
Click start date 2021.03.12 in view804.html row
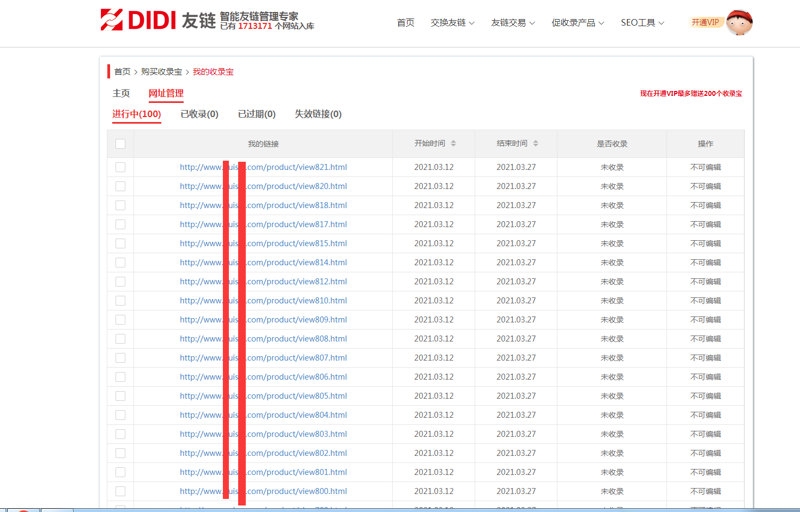click(x=434, y=415)
